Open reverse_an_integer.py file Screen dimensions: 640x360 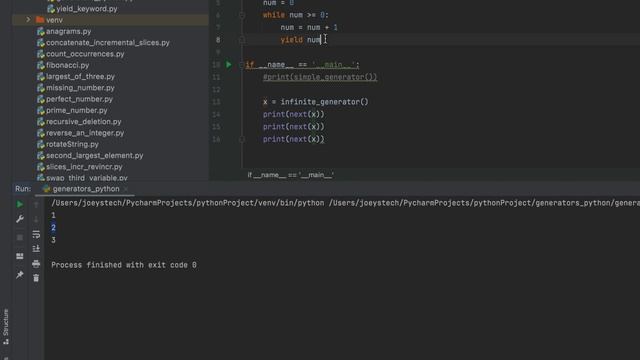(85, 133)
